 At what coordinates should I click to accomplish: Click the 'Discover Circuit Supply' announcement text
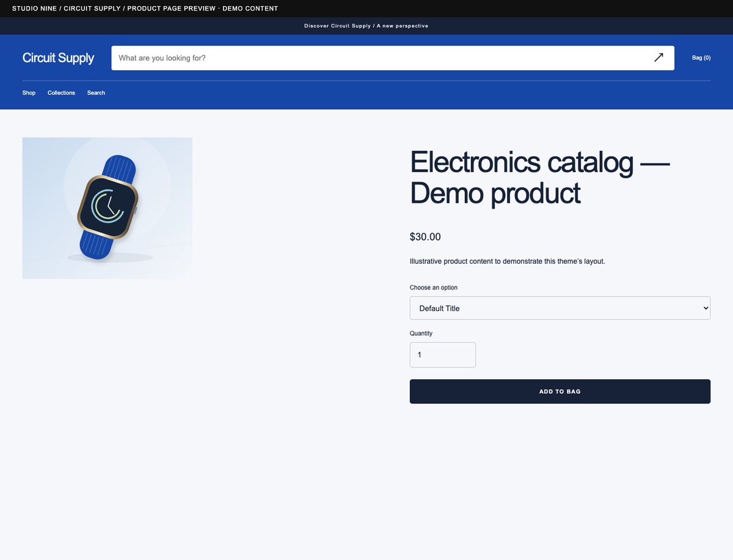(366, 26)
